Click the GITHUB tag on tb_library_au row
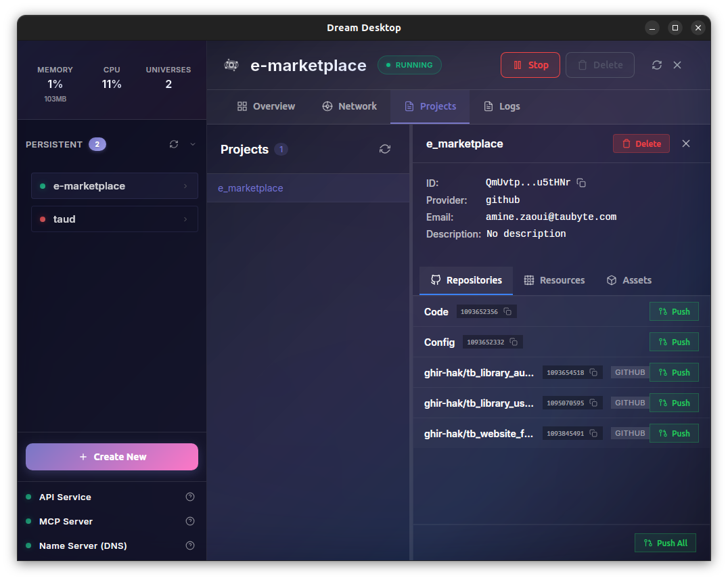Image resolution: width=728 pixels, height=580 pixels. [630, 372]
